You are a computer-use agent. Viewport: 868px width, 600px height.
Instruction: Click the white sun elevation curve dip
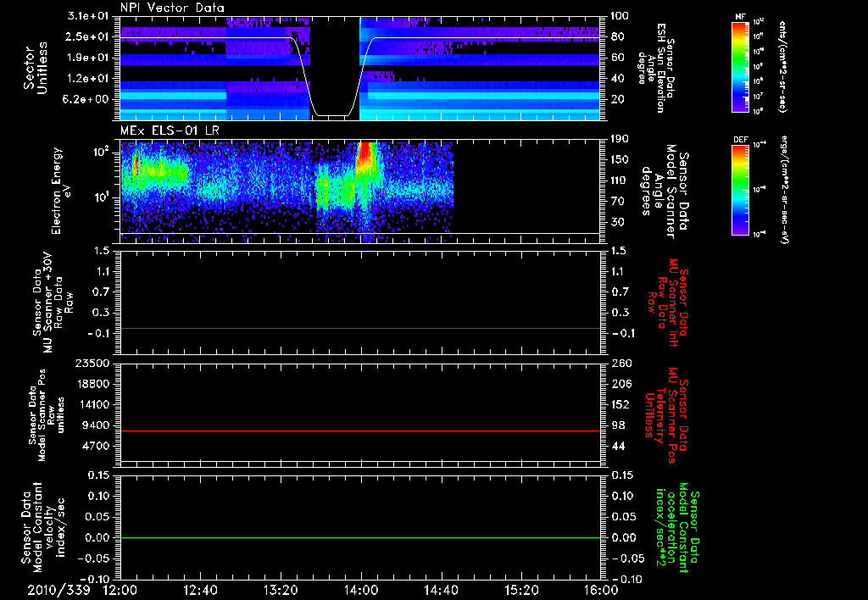332,114
